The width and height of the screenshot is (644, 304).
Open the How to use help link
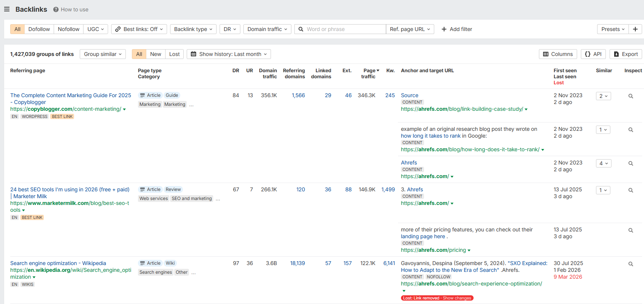tap(71, 9)
